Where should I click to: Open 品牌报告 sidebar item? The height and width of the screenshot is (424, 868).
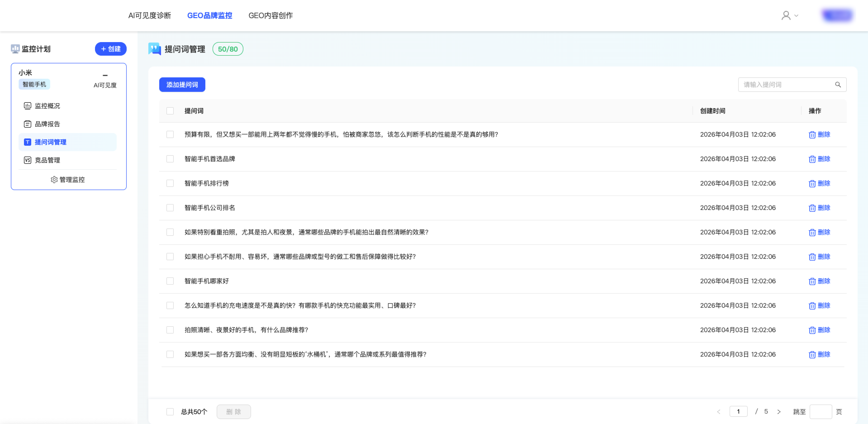47,124
